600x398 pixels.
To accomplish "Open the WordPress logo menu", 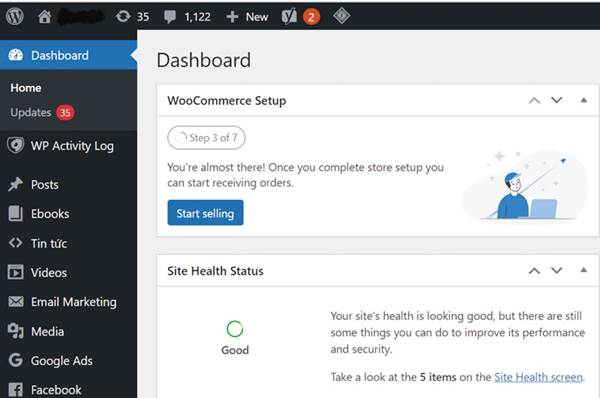I will point(15,16).
